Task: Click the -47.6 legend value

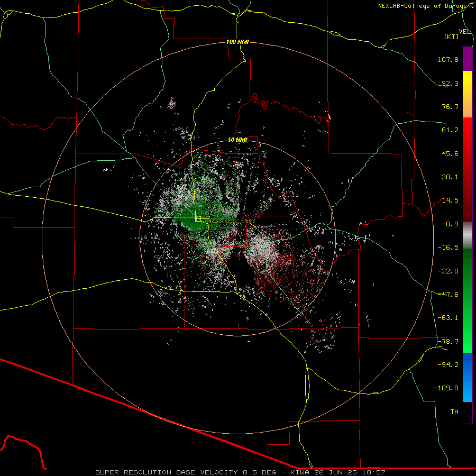Action: 448,295
